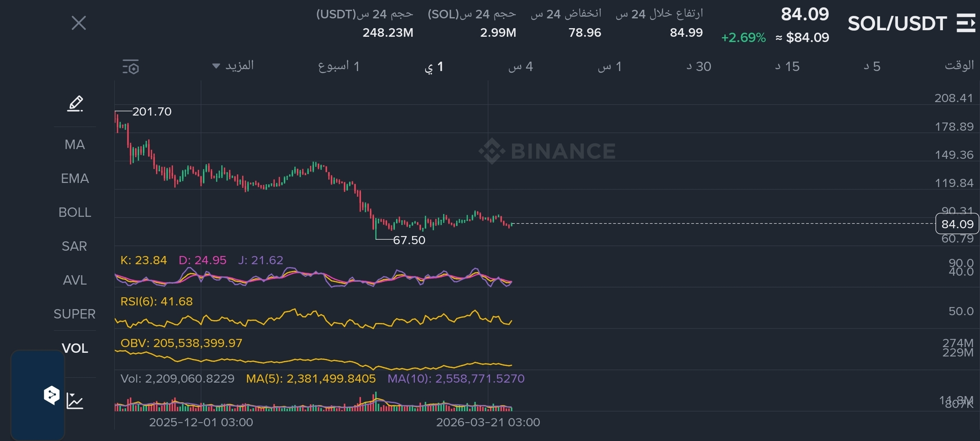The width and height of the screenshot is (980, 441).
Task: Open the chart settings icon
Action: coord(131,67)
